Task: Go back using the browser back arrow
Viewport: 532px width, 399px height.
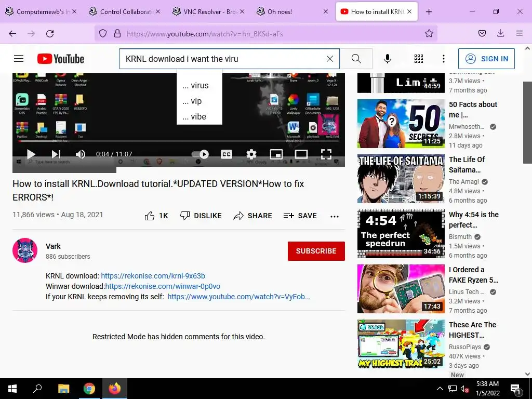Action: (x=12, y=34)
